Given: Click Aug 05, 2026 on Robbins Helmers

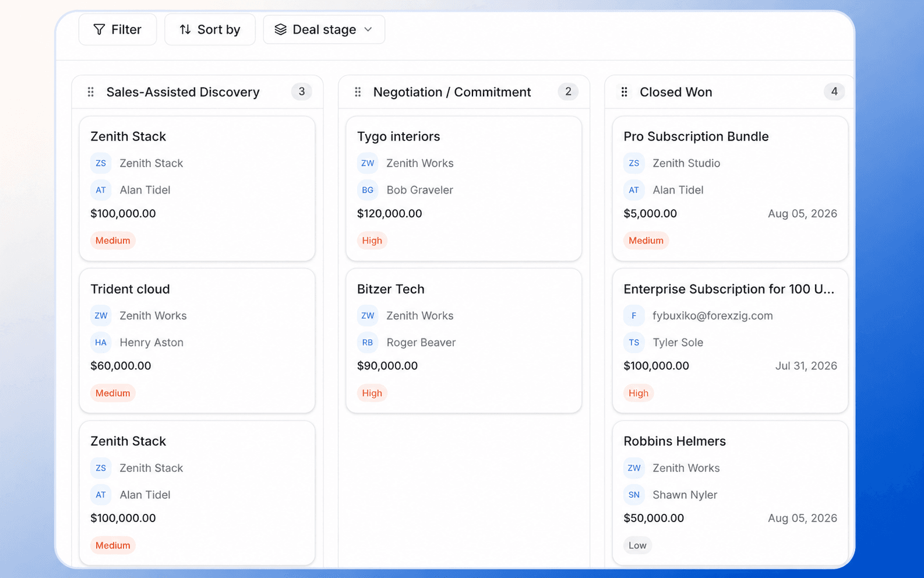Looking at the screenshot, I should coord(802,518).
